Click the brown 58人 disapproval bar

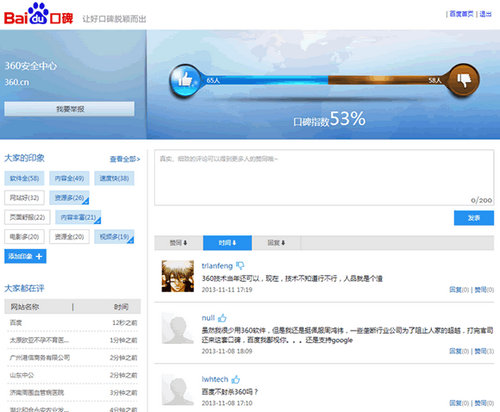[388, 80]
